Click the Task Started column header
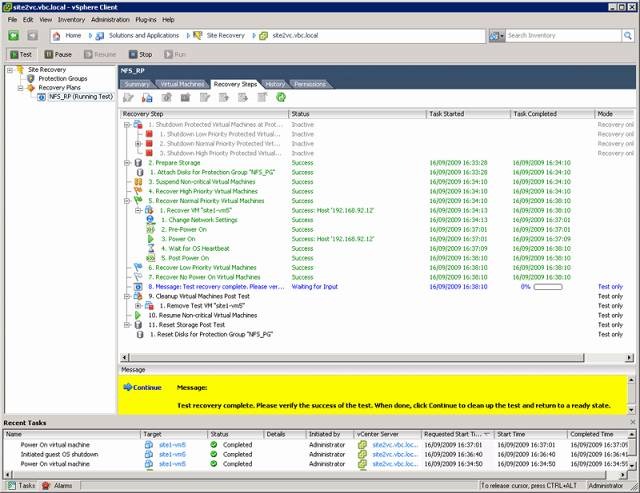640x493 pixels. tap(468, 114)
